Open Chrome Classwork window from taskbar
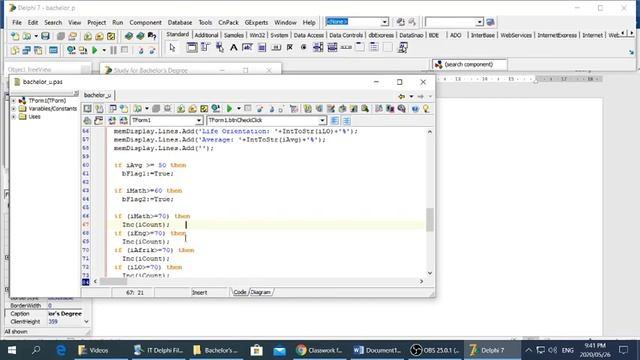This screenshot has width=640, height=360. (320, 350)
